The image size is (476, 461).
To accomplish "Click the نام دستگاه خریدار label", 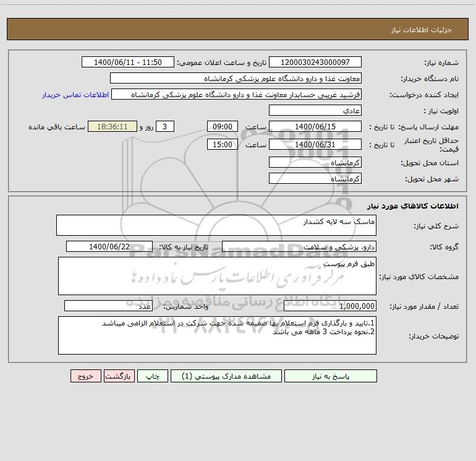I will pos(430,79).
